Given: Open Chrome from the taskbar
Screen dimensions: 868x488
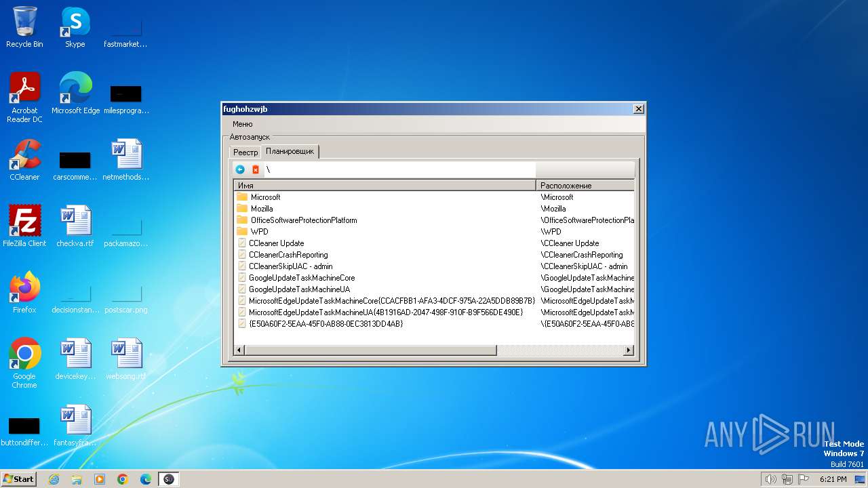Looking at the screenshot, I should pos(123,479).
